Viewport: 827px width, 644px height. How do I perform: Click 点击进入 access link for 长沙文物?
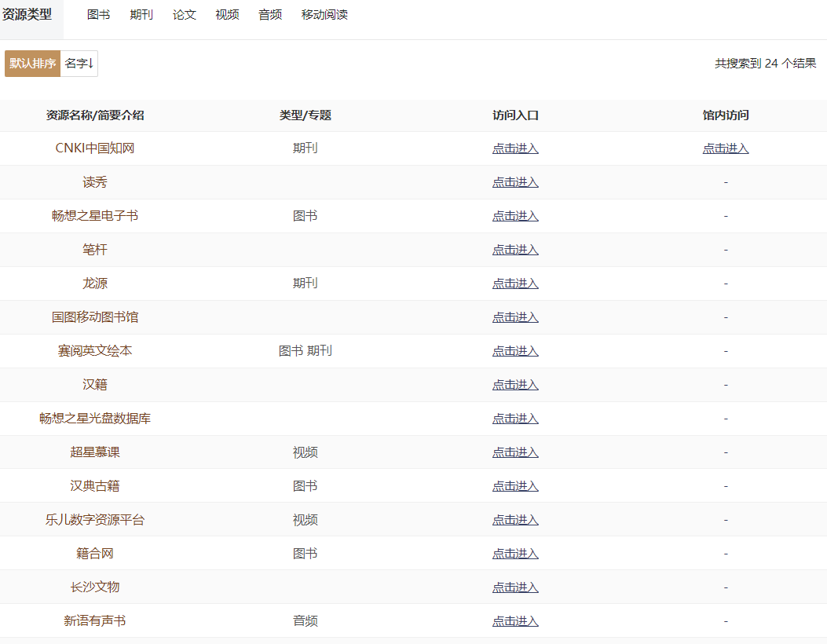point(515,587)
